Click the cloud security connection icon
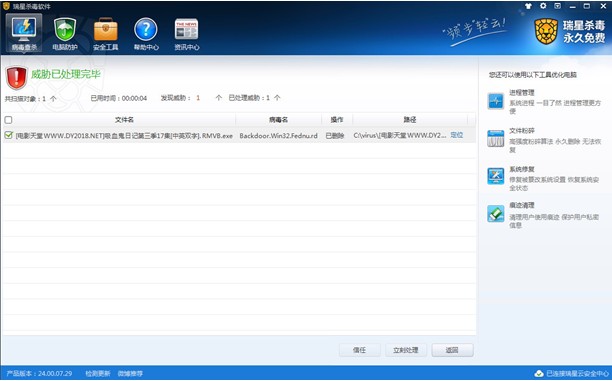 point(539,374)
